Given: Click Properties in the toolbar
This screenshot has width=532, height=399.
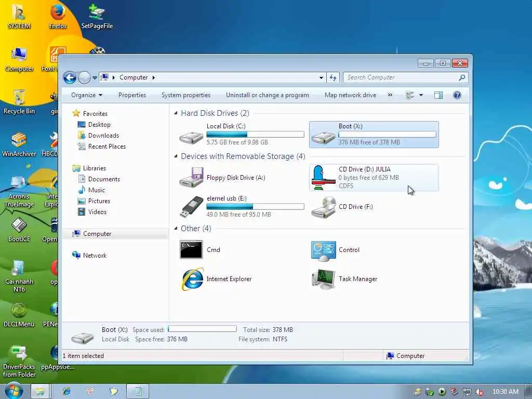Looking at the screenshot, I should [132, 96].
